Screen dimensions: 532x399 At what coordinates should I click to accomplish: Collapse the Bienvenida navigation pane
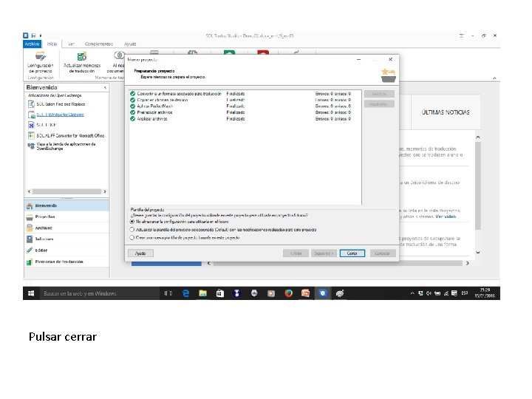105,87
